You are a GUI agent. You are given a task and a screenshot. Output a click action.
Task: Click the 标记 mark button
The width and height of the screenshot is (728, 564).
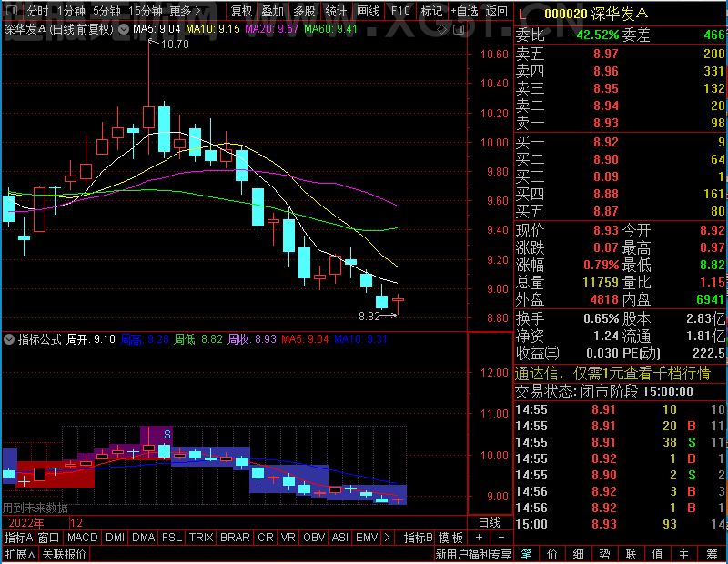tap(431, 11)
